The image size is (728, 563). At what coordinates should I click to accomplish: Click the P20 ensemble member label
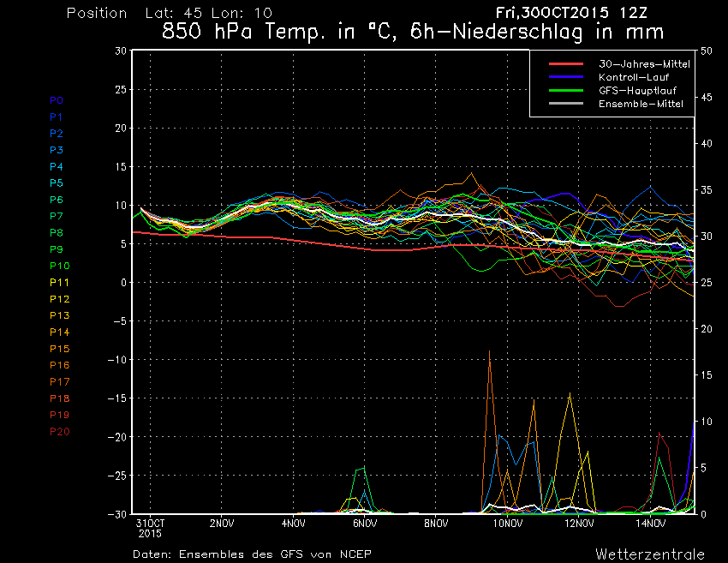(59, 431)
